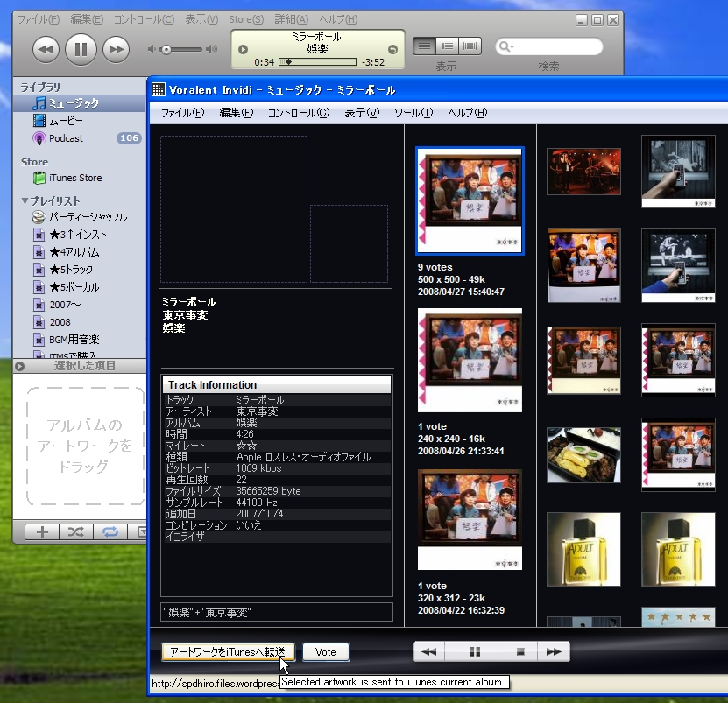This screenshot has width=728, height=703.
Task: Toggle repeat in iTunes
Action: pyautogui.click(x=110, y=531)
